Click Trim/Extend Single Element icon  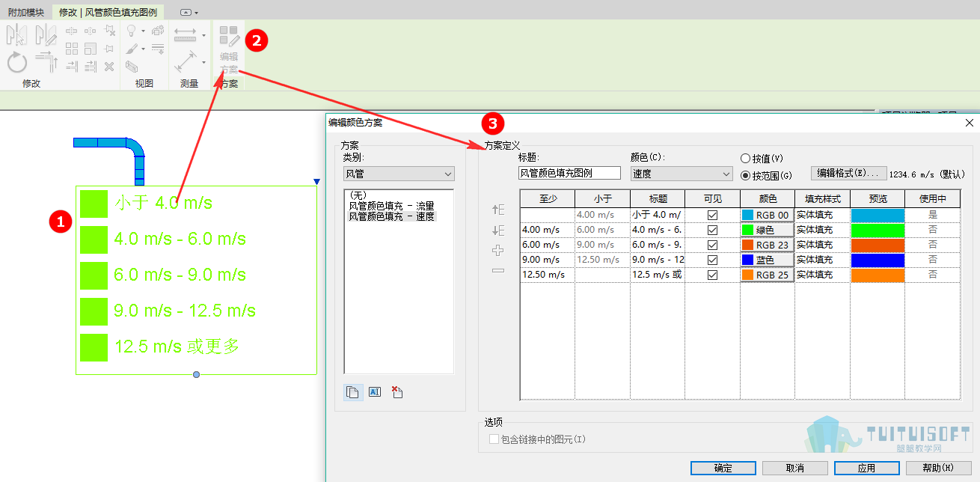click(72, 67)
